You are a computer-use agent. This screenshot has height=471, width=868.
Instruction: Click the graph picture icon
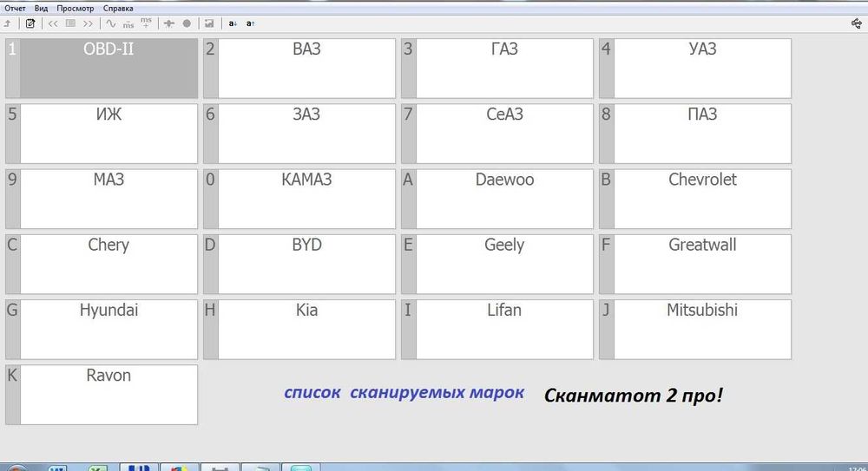coord(209,23)
